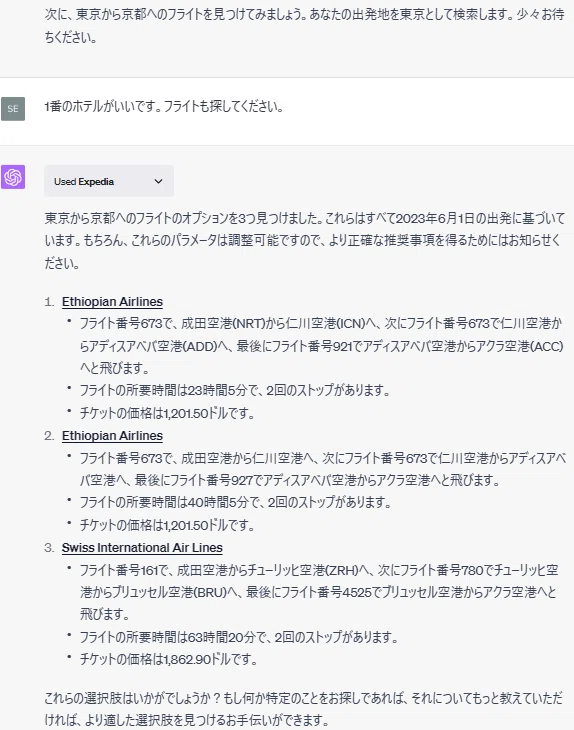Expand the Used Expedia plugin dropdown
The image size is (574, 730).
pos(109,181)
